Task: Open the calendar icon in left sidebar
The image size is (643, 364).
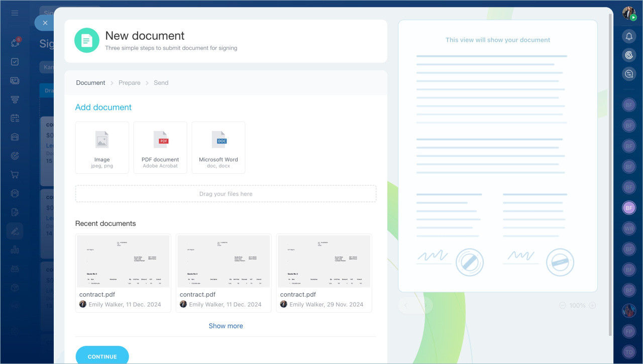Action: pyautogui.click(x=15, y=118)
